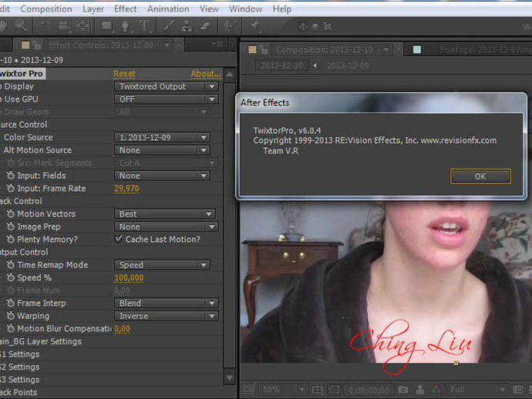Click Input Frame Rate value 29,970

pos(126,189)
